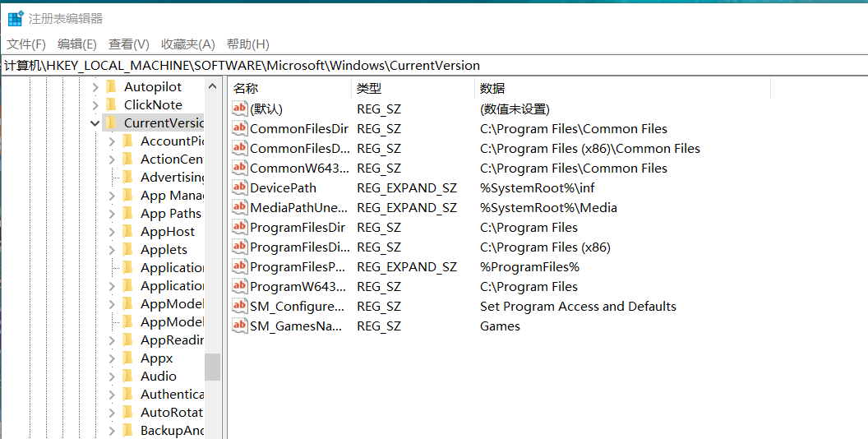This screenshot has width=868, height=439.
Task: Click the Registry Editor app icon in title bar
Action: pos(16,18)
